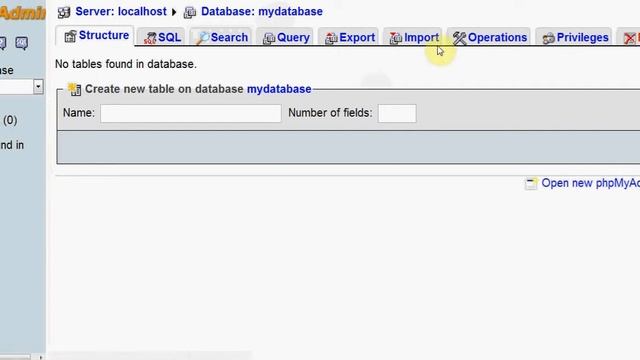Screen dimensions: 640x360
Task: Open the Structure tab
Action: [95, 36]
